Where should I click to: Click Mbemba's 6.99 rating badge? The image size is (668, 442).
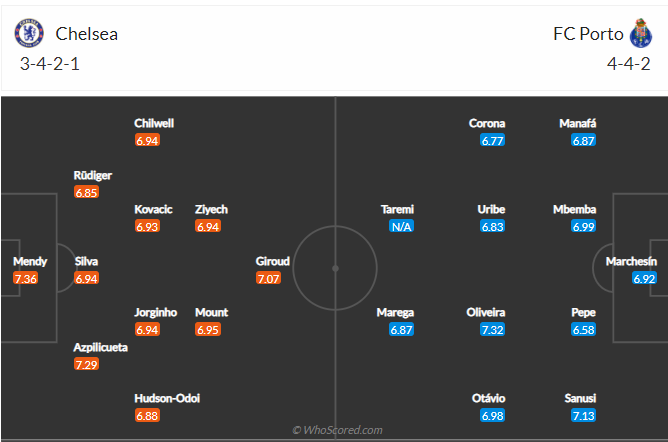click(583, 227)
